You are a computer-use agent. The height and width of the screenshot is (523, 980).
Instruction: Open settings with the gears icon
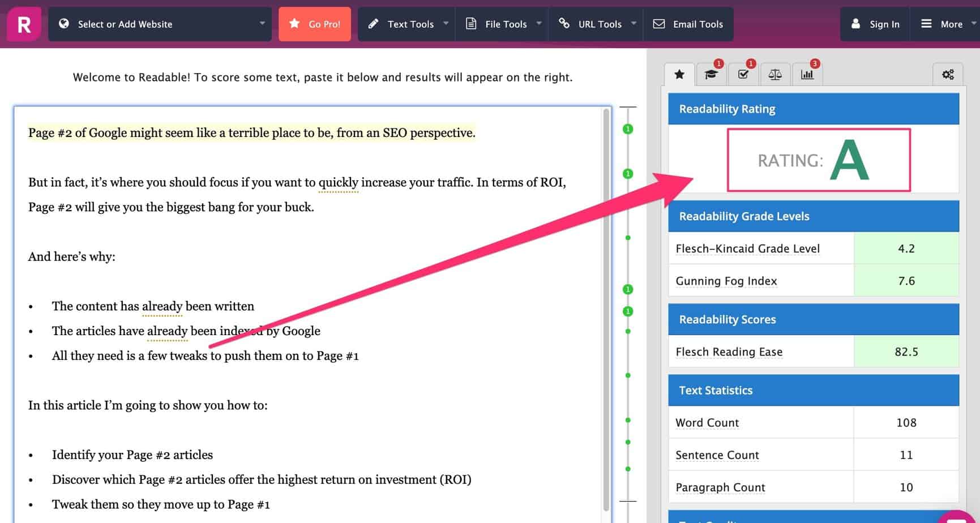point(948,74)
